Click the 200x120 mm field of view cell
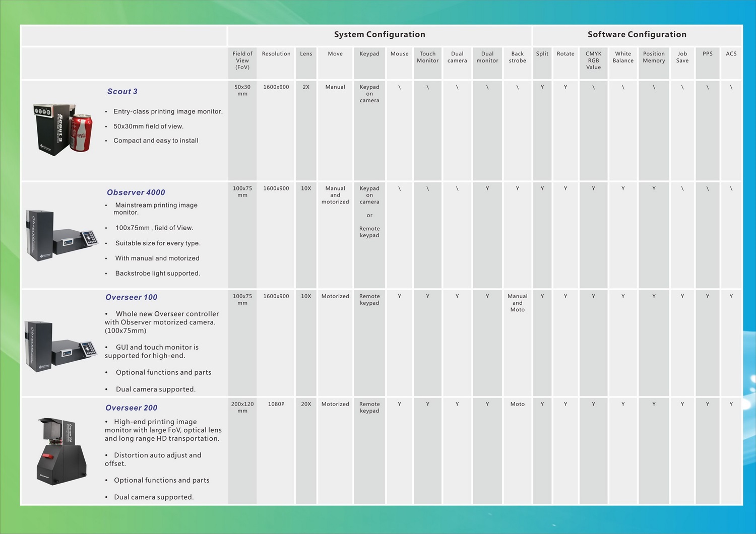The width and height of the screenshot is (756, 534). tap(242, 407)
